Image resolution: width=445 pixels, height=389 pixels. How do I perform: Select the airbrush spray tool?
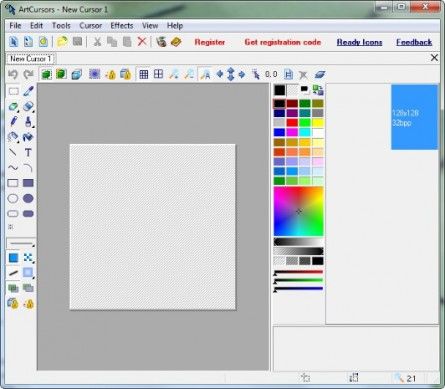point(13,137)
